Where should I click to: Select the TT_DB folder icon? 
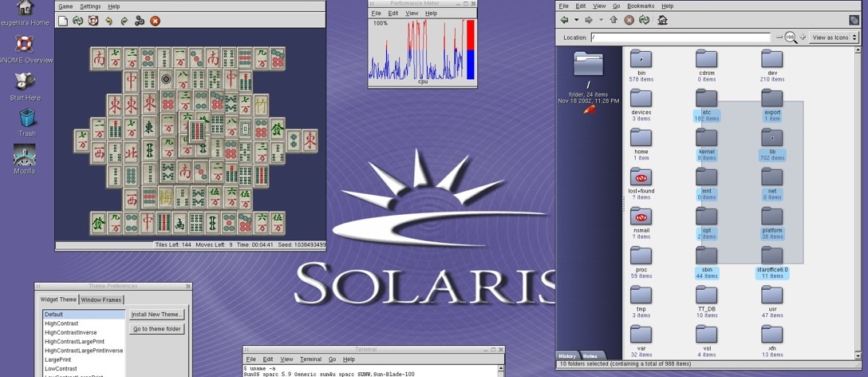coord(706,295)
